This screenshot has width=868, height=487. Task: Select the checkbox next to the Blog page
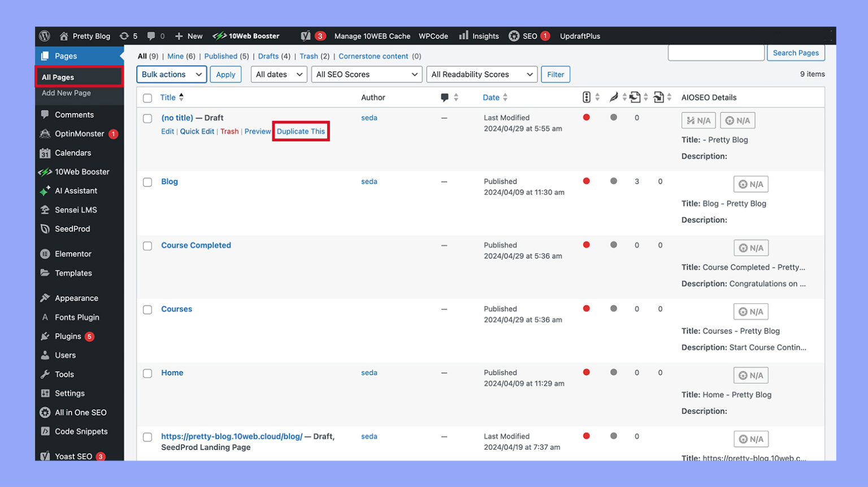tap(147, 182)
